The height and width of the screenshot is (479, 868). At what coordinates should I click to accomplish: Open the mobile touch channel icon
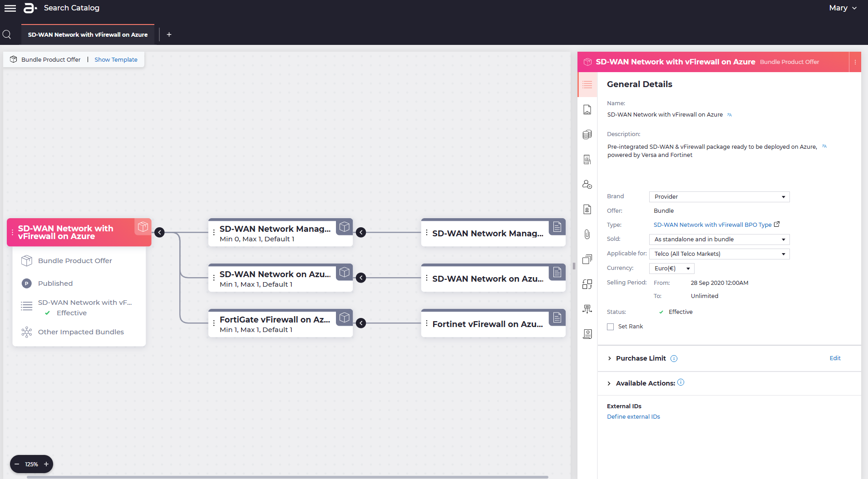click(587, 160)
